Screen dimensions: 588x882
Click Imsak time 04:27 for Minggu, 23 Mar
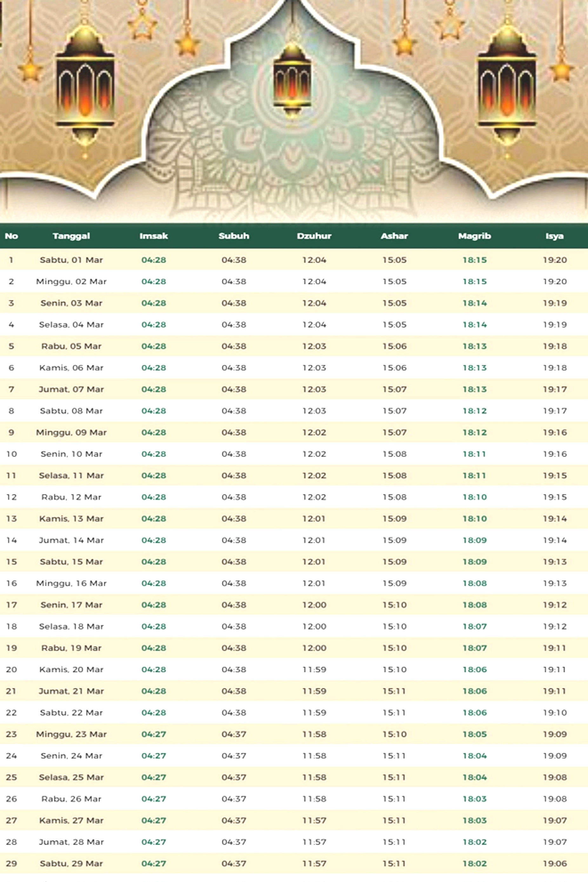[x=154, y=734]
